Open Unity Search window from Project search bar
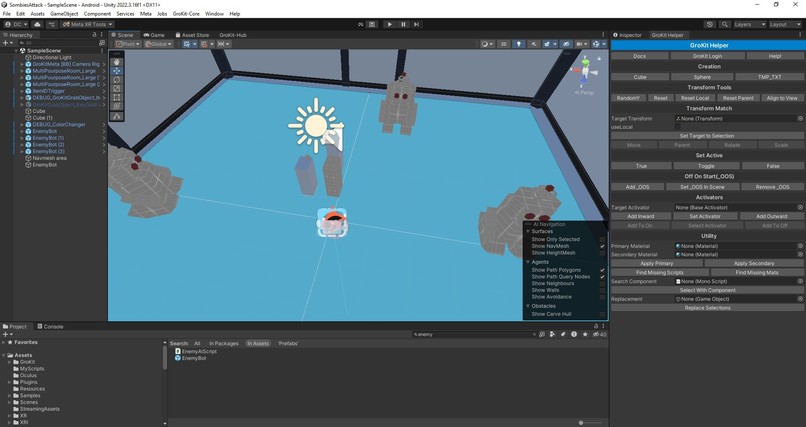Screen dimensions: 806x427 (x=542, y=335)
